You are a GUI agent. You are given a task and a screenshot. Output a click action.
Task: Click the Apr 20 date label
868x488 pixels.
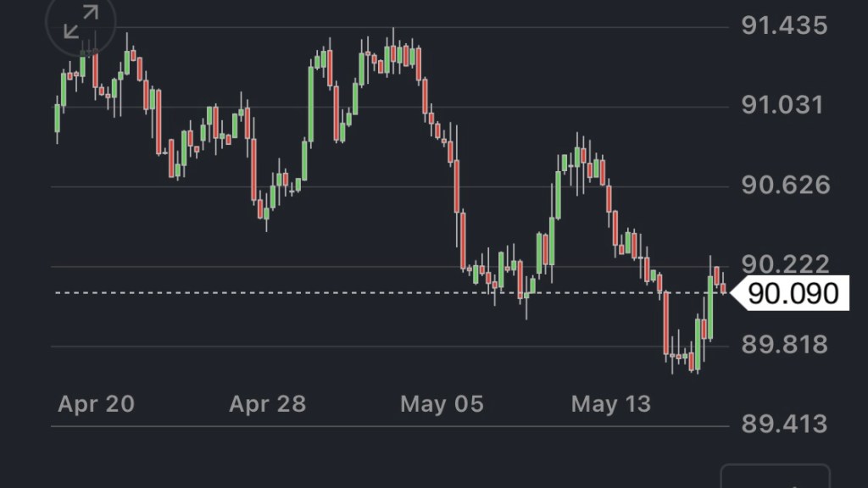click(96, 404)
